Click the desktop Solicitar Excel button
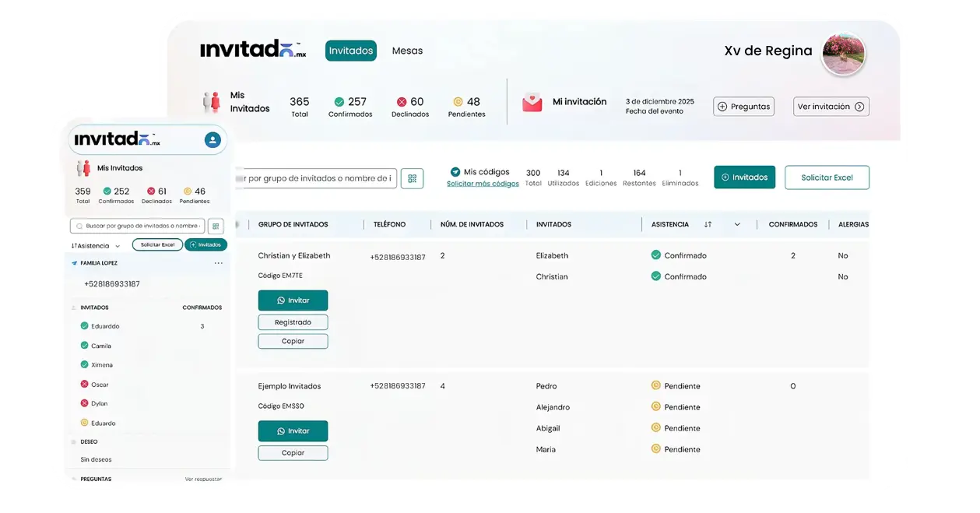Viewport: 980px width, 513px height. click(827, 177)
